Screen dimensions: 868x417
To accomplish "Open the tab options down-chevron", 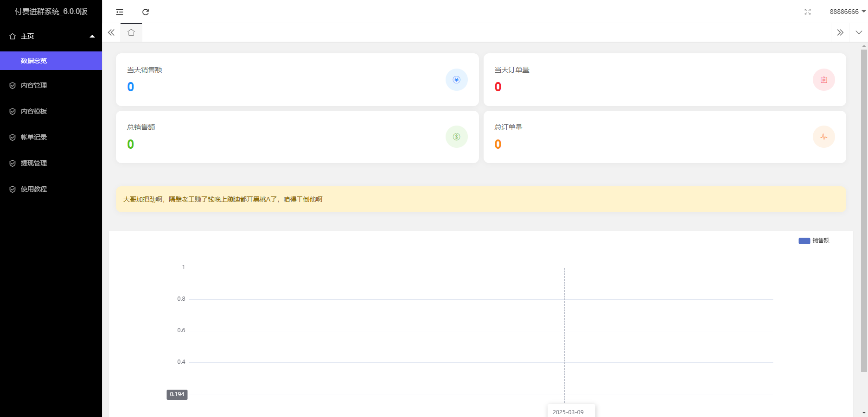I will 859,32.
